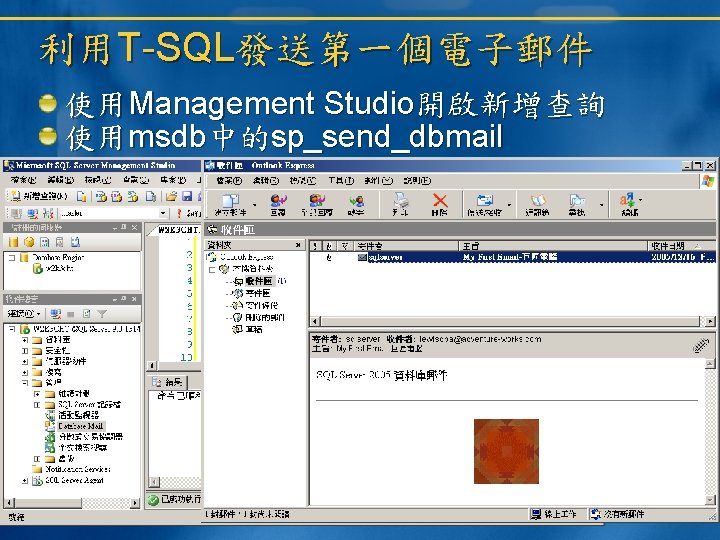Open 編輯 menu in Management Studio

tap(60, 180)
